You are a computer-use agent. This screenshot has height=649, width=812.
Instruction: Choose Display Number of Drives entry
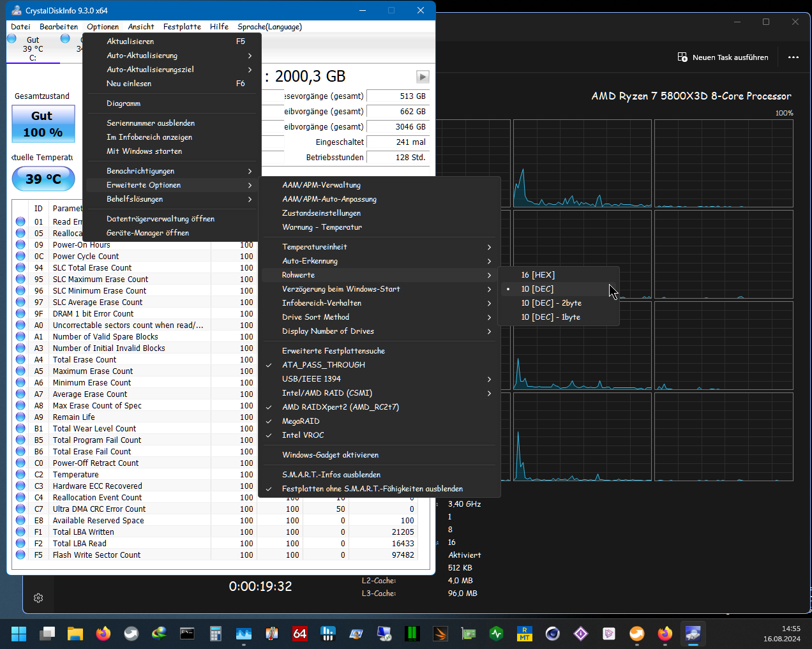tap(380, 331)
